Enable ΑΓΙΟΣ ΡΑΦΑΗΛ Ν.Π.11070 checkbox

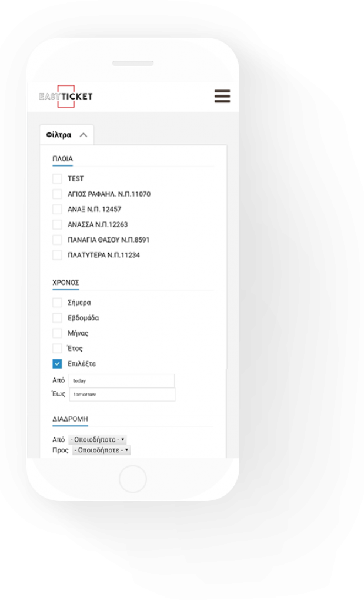pyautogui.click(x=57, y=194)
